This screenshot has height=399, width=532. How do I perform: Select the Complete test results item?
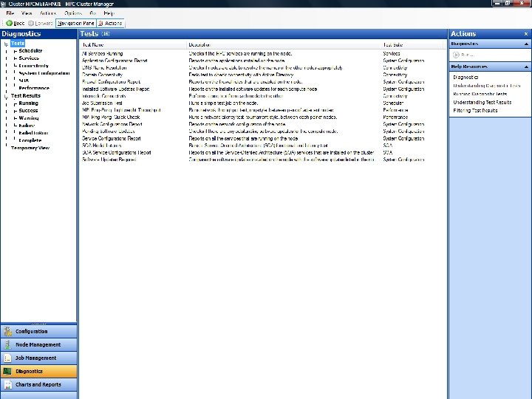[30, 140]
